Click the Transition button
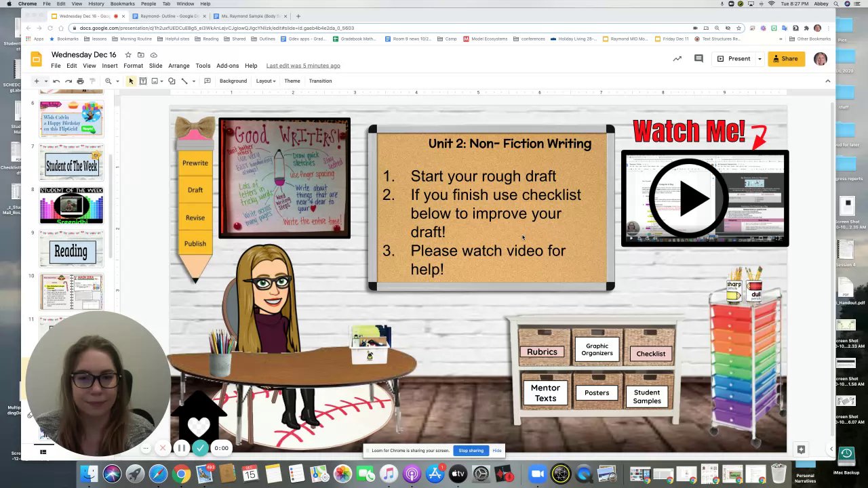 tap(320, 81)
